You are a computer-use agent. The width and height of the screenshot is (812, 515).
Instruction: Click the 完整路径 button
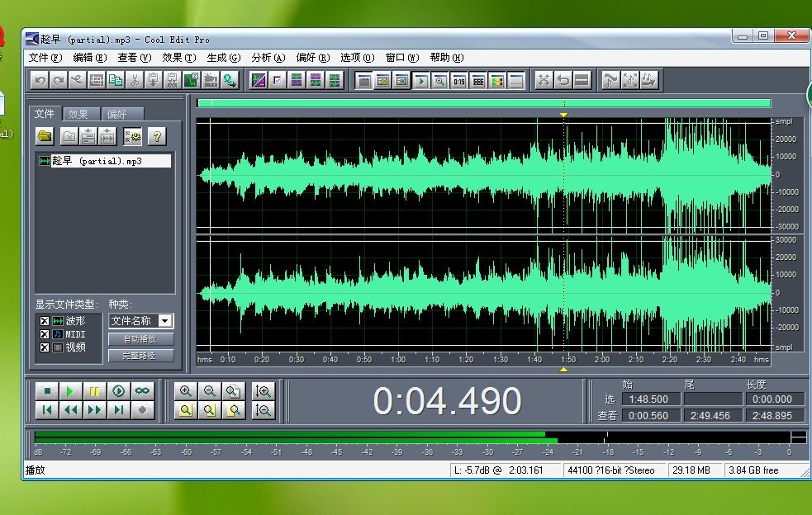click(x=142, y=356)
